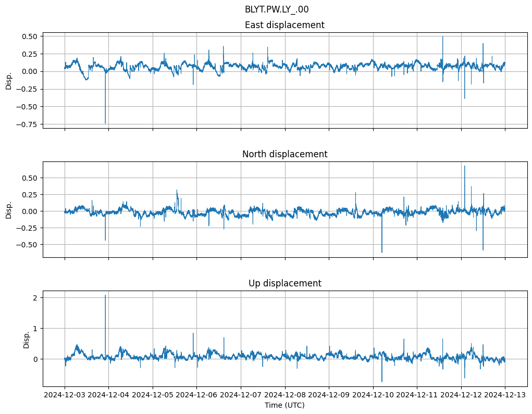
Task: Click the Disp. label of Up plot
Action: pyautogui.click(x=27, y=340)
